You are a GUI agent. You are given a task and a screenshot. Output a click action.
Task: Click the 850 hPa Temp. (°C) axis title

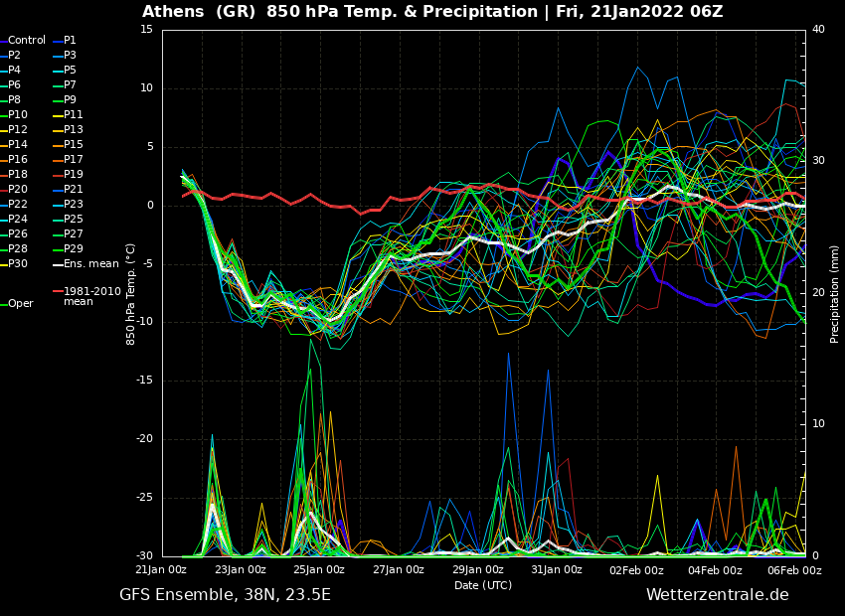pos(130,294)
